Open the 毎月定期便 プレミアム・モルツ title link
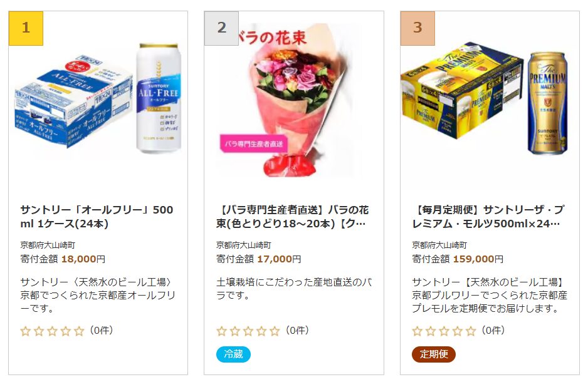This screenshot has width=588, height=382. [x=488, y=217]
